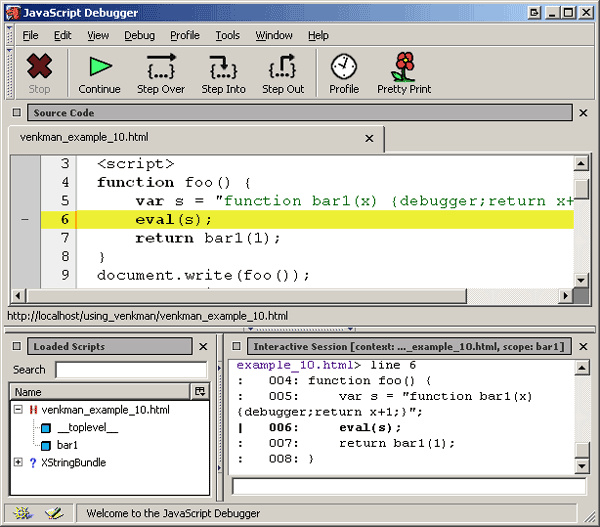This screenshot has width=600, height=527.
Task: Open the column picker in Loaded Scripts
Action: 200,392
